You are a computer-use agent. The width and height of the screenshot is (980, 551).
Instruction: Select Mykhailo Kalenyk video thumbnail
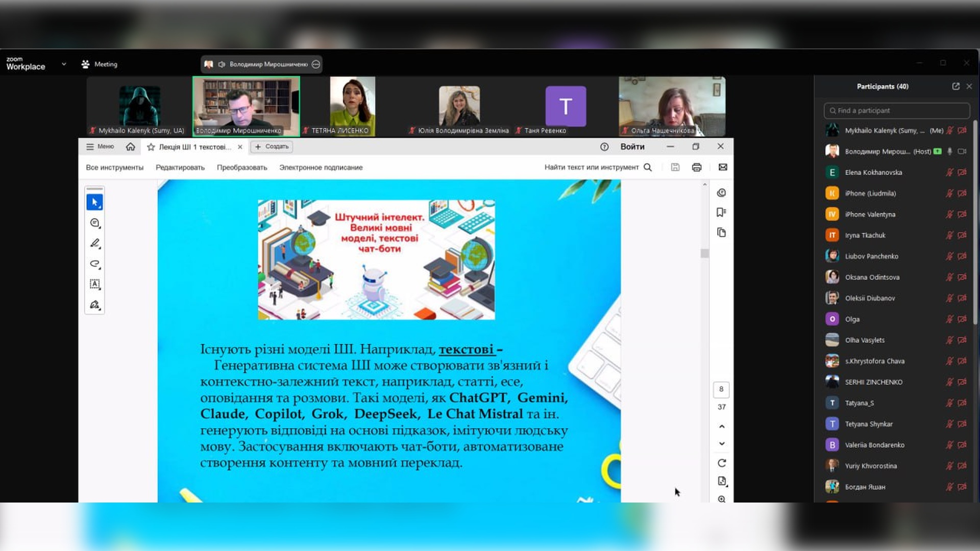click(139, 107)
